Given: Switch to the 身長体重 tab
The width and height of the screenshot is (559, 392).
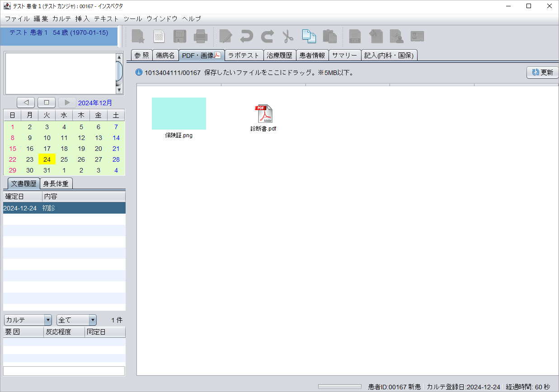Looking at the screenshot, I should tap(56, 184).
